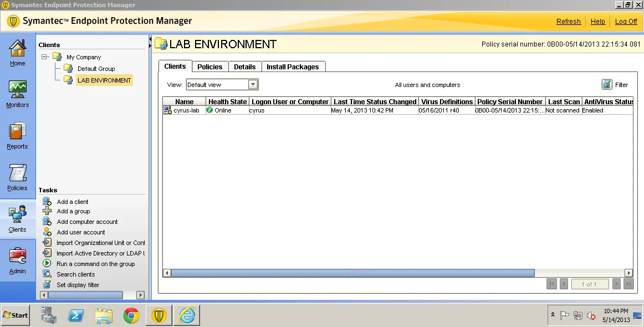Click Import Active Directory or LDAP icon
This screenshot has height=327, width=644.
(x=47, y=253)
